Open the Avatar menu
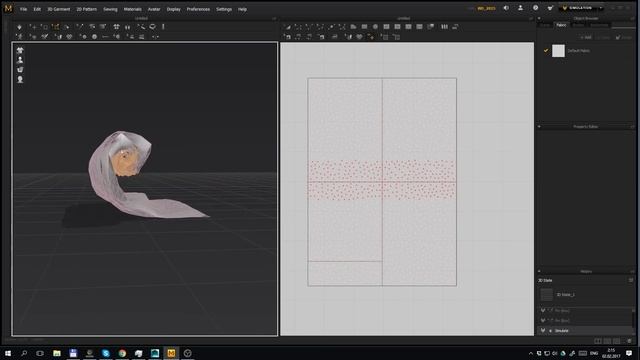This screenshot has width=640, height=360. (154, 9)
